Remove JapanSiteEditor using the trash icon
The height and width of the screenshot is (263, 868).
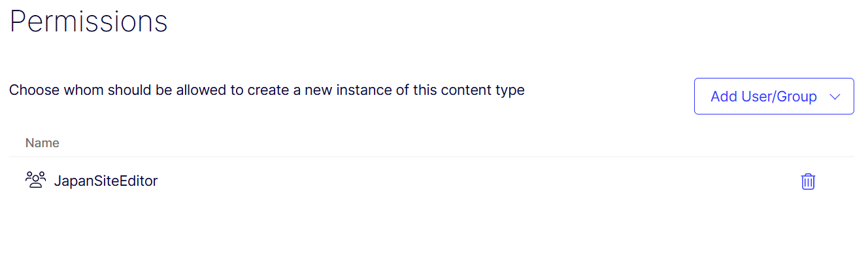click(x=809, y=181)
